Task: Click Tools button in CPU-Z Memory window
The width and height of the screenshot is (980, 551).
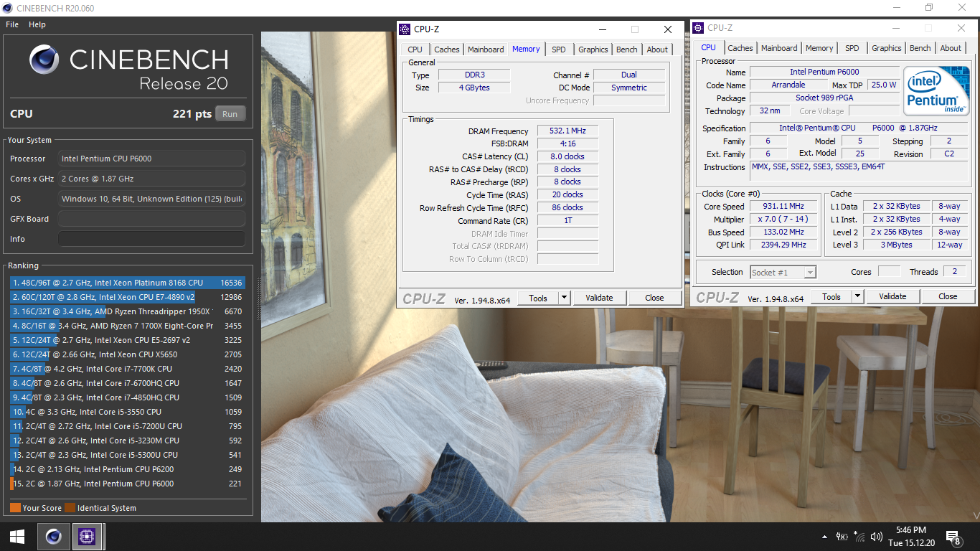Action: pyautogui.click(x=538, y=298)
